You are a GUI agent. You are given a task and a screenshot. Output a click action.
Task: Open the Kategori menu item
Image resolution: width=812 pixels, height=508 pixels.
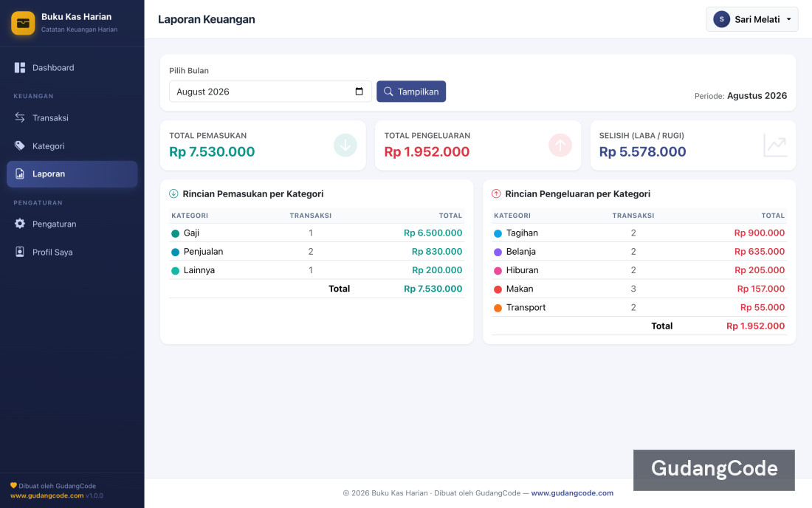point(72,146)
